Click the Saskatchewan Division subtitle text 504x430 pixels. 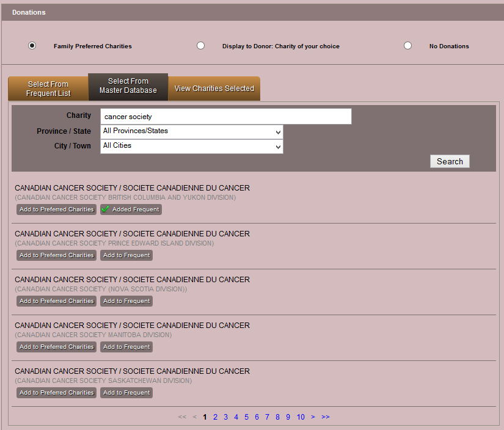click(103, 381)
